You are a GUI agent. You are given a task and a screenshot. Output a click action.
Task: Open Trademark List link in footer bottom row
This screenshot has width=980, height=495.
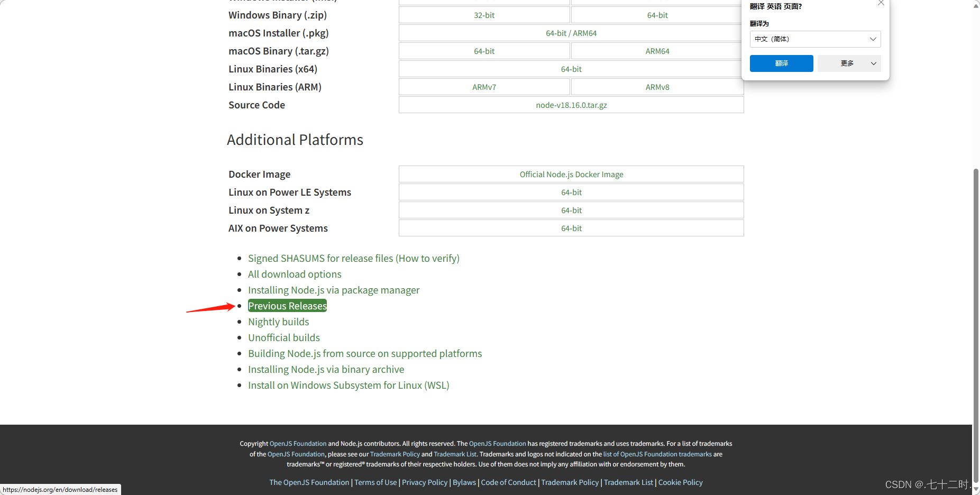coord(628,482)
